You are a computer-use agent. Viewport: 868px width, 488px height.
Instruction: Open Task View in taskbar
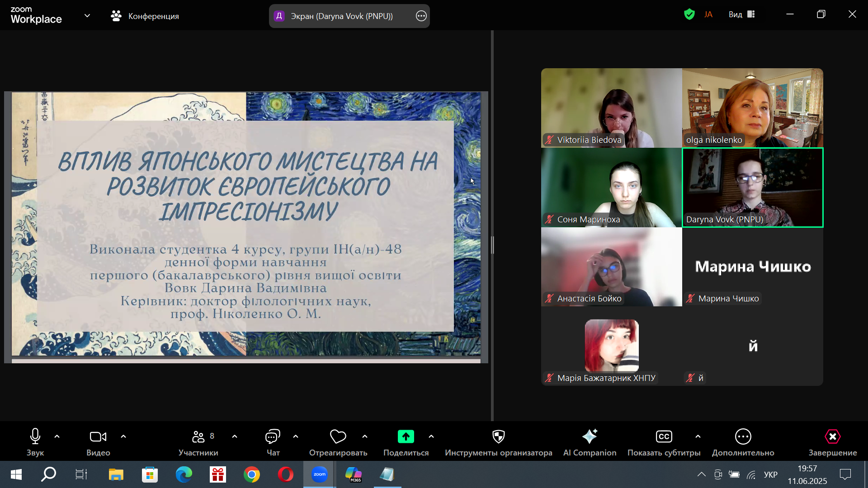pos(81,474)
